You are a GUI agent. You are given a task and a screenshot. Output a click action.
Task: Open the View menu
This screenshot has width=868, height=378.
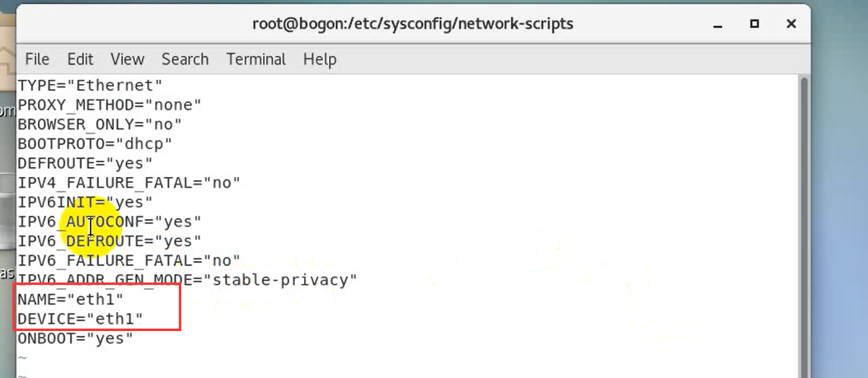click(x=127, y=59)
